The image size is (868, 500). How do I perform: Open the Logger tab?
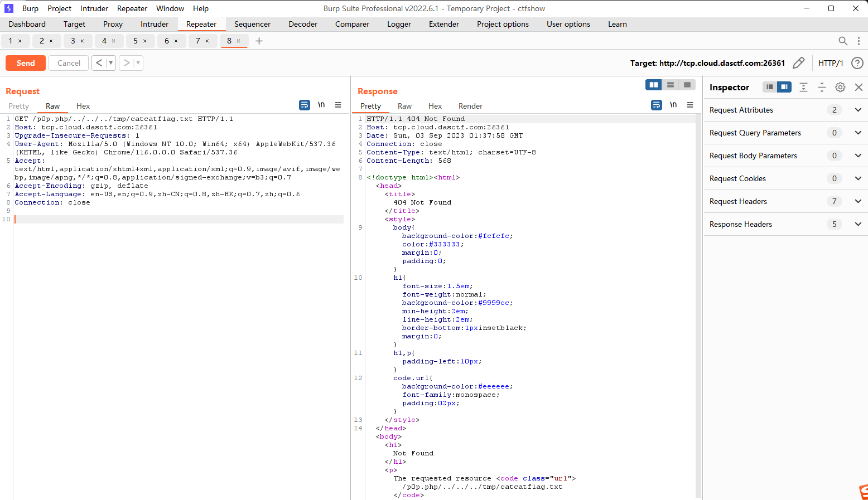399,24
